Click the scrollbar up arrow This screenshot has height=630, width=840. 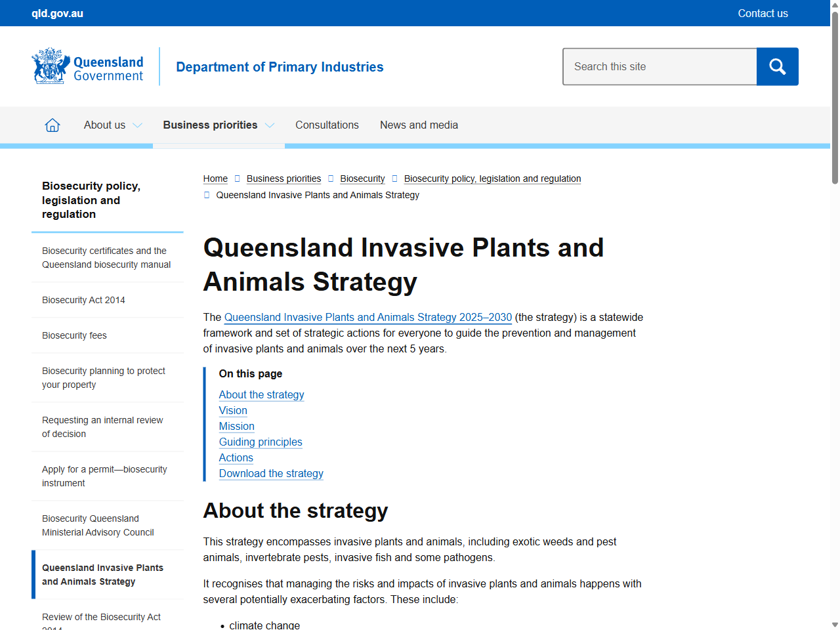(835, 5)
